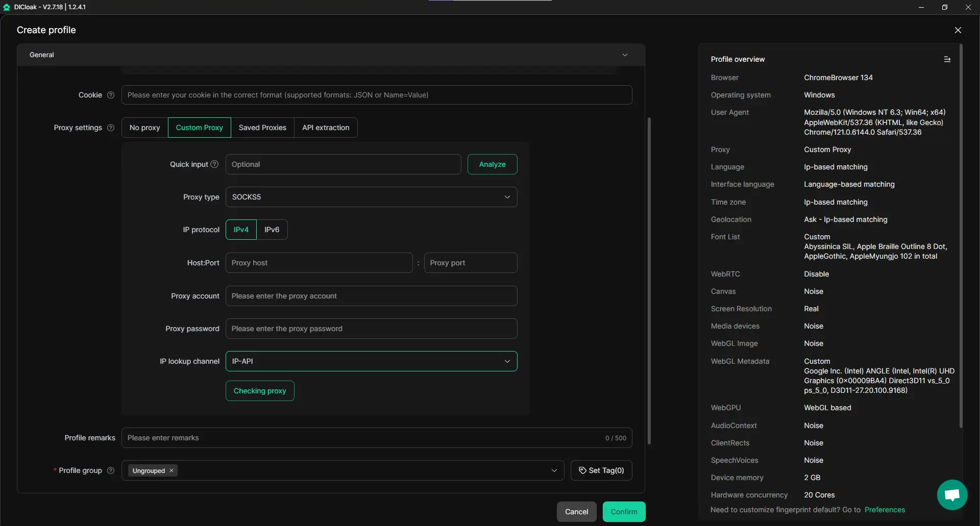Open the IP lookup channel dropdown

(371, 361)
